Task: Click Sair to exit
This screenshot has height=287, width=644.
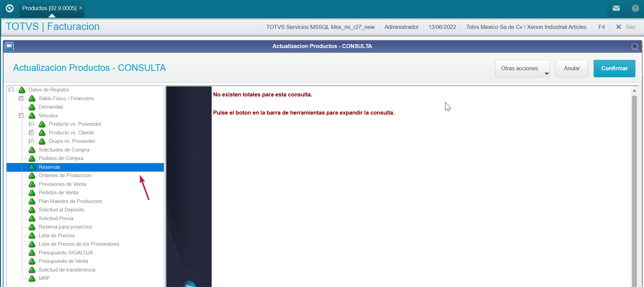Action: point(627,27)
